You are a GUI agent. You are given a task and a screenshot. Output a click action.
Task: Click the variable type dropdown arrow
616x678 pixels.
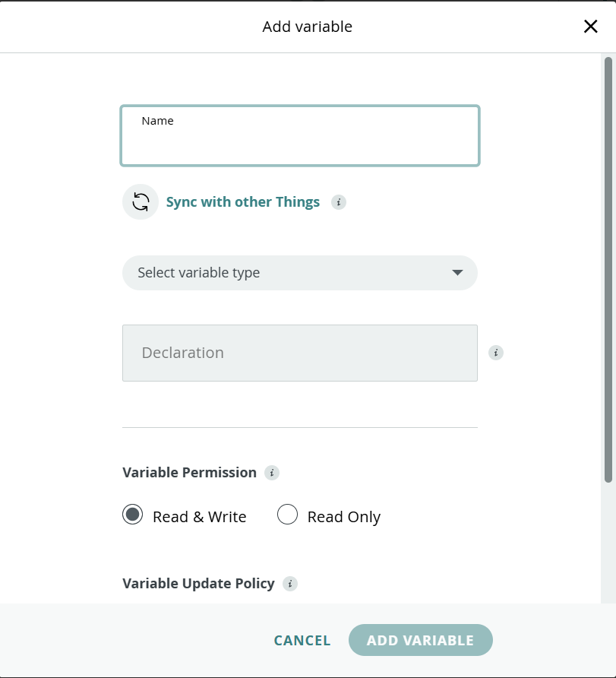457,273
